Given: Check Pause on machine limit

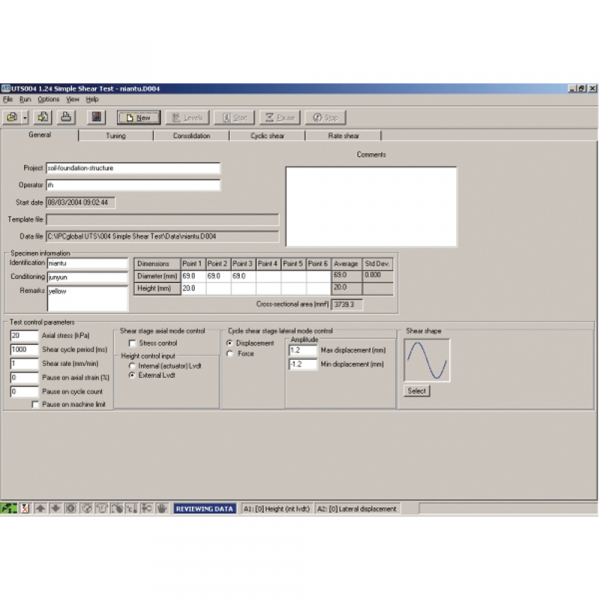Looking at the screenshot, I should pyautogui.click(x=36, y=404).
